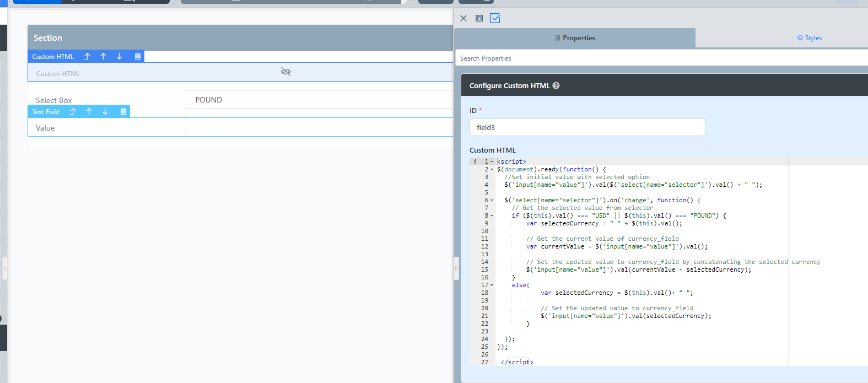Click the closing "</script>" tag line

[x=517, y=362]
